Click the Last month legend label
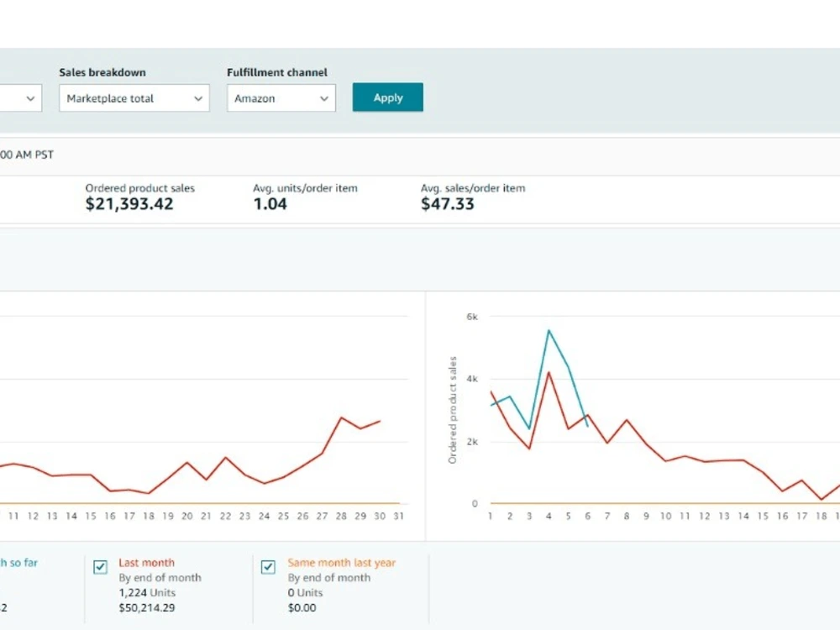This screenshot has width=840, height=630. point(146,563)
